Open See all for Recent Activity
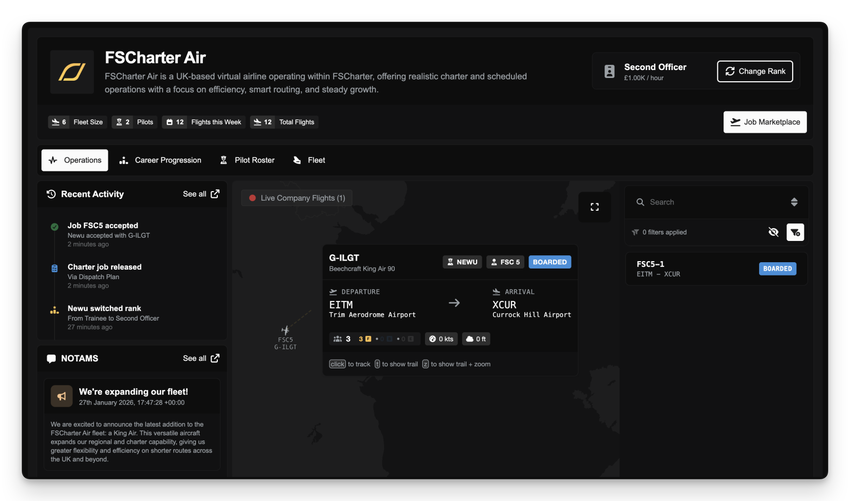The height and width of the screenshot is (501, 850). [x=201, y=194]
